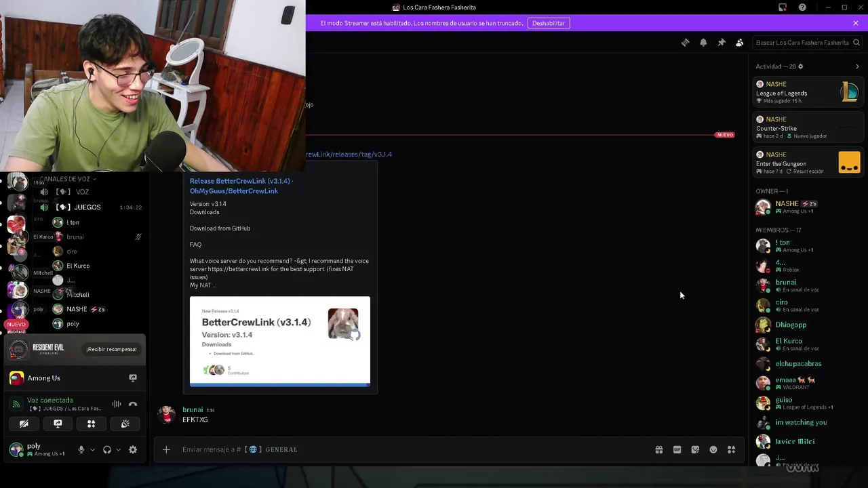Open the soundboard

point(125,424)
